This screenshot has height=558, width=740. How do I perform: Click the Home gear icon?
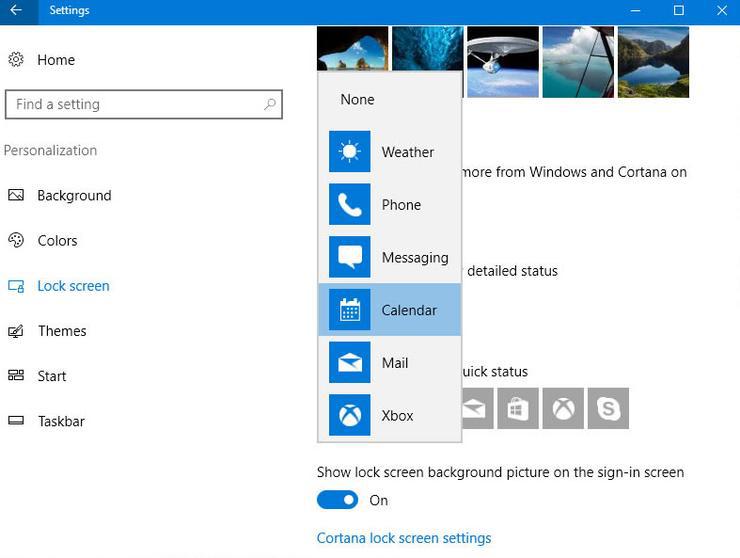pyautogui.click(x=16, y=59)
